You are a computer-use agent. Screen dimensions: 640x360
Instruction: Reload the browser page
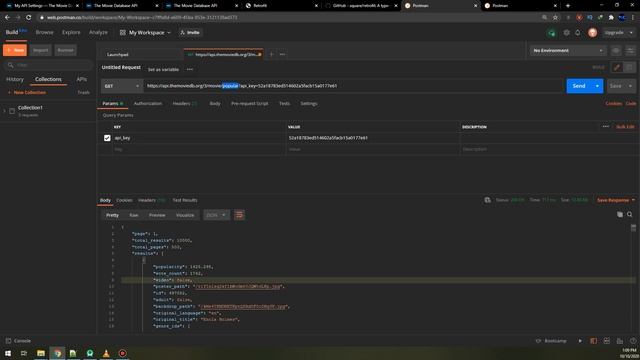coord(29,18)
